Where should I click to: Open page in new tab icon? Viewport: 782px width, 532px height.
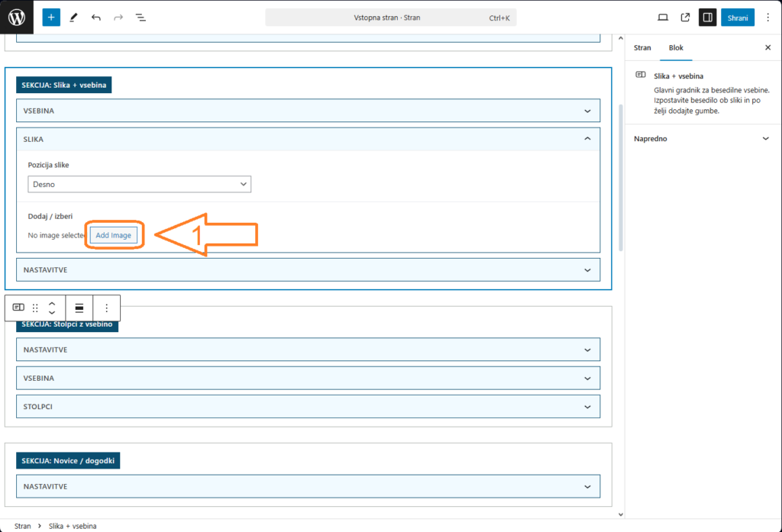pos(685,17)
